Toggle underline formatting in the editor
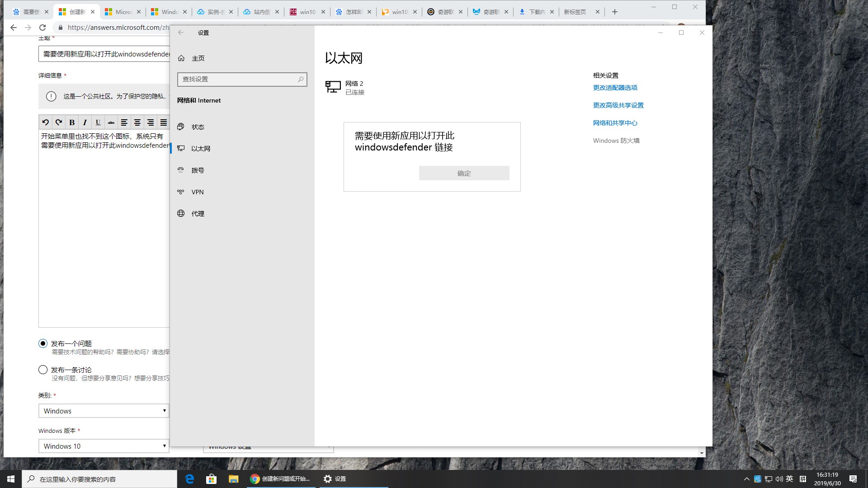 (x=98, y=122)
